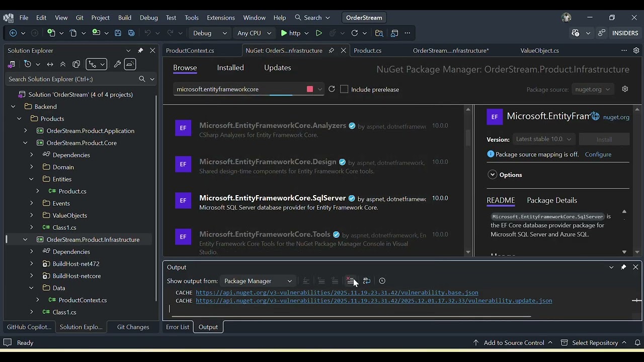Toggle Show All Files in Solution Explorer
The height and width of the screenshot is (362, 644).
coord(76,64)
